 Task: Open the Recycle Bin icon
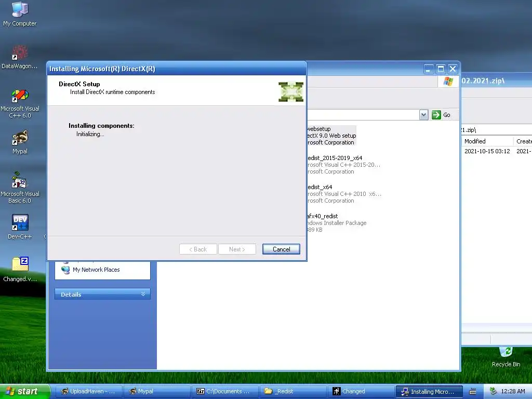pos(506,356)
